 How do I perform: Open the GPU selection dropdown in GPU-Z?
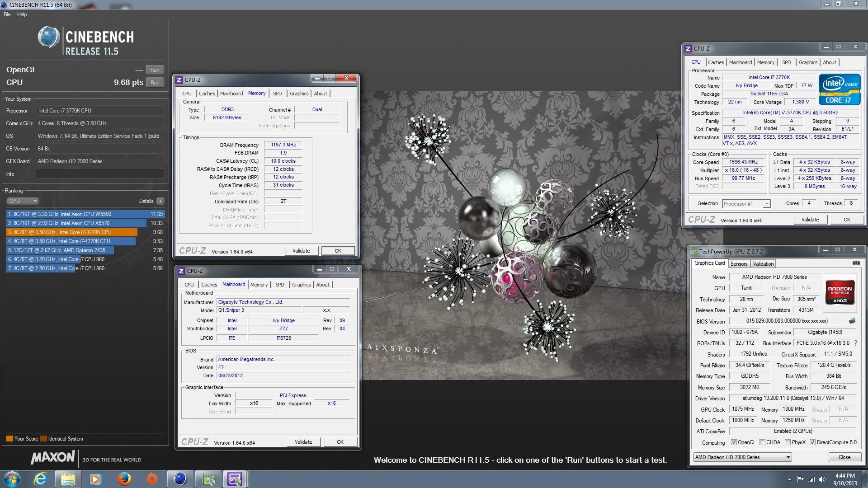click(x=742, y=457)
